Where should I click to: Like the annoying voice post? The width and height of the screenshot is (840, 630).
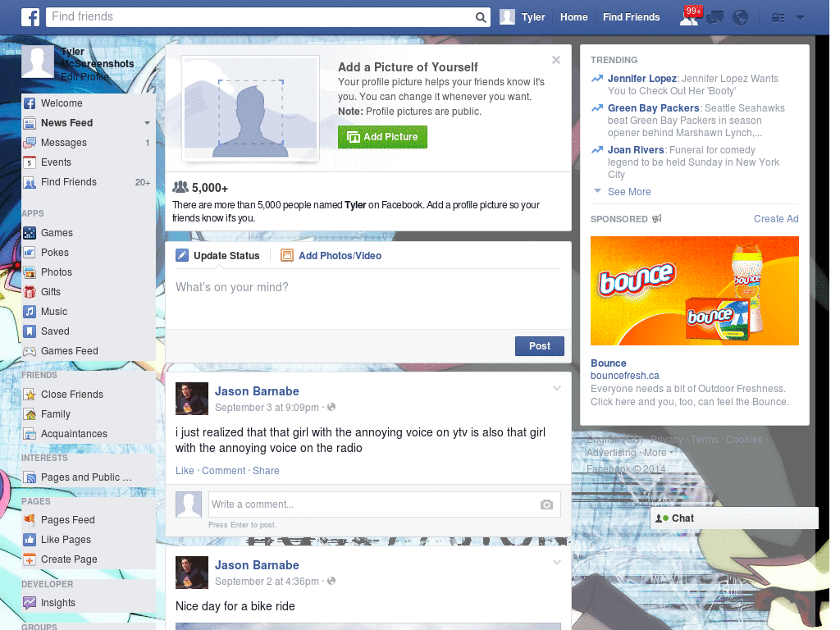coord(185,471)
